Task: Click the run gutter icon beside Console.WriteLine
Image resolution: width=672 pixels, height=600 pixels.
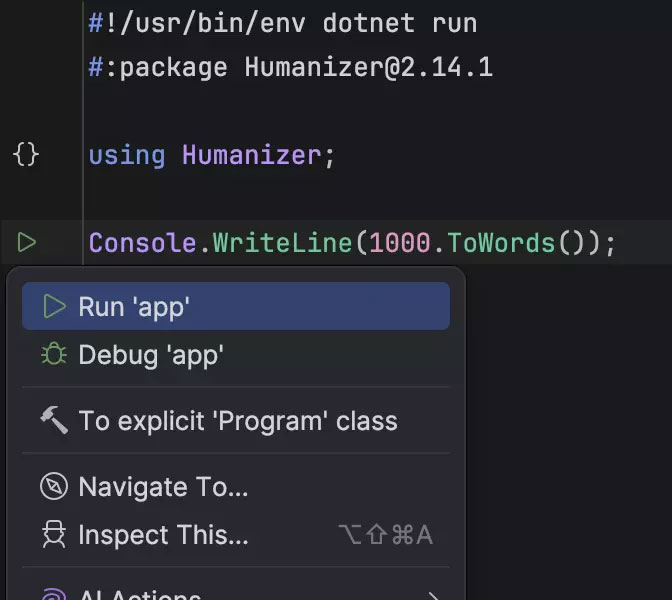Action: (x=27, y=243)
